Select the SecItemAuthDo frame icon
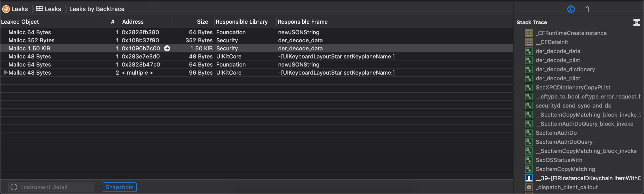644x194 pixels. pos(529,133)
